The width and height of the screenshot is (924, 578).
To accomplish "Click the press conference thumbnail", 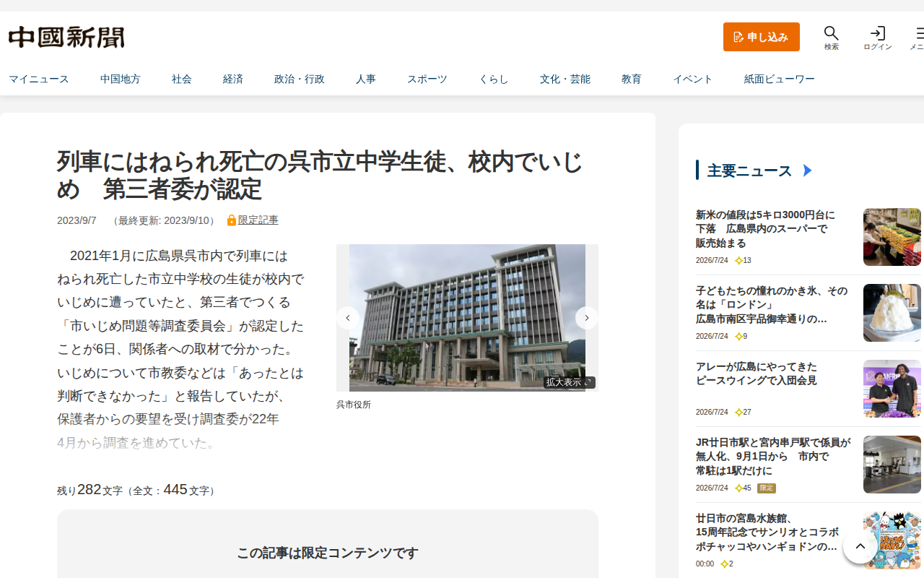I will click(x=892, y=389).
